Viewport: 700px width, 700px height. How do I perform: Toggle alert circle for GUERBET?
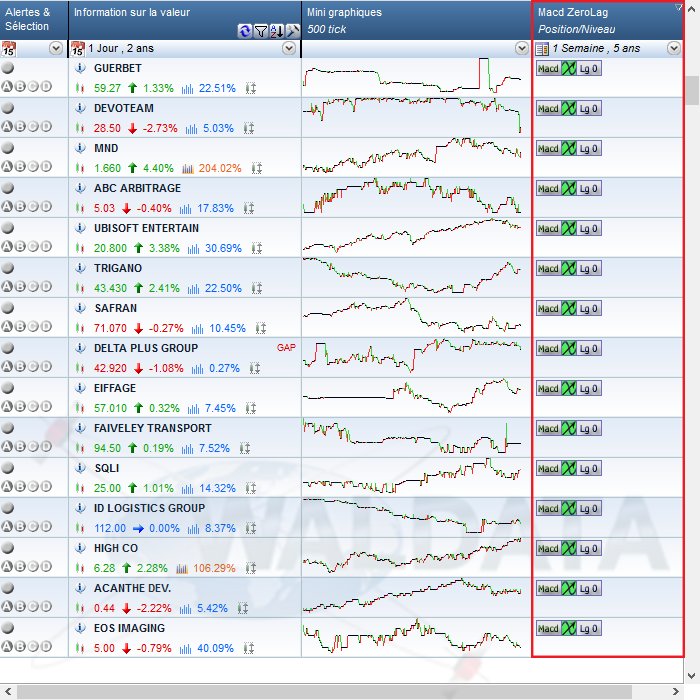point(8,68)
